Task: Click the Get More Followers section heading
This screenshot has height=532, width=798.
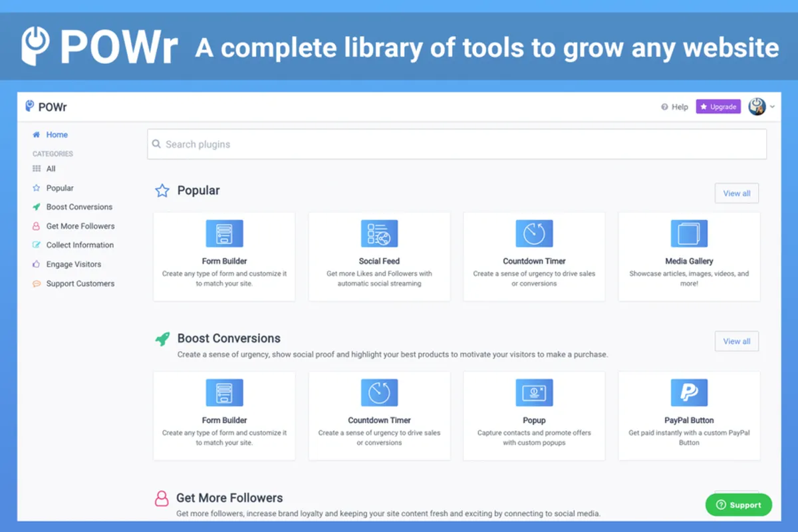Action: pyautogui.click(x=229, y=498)
